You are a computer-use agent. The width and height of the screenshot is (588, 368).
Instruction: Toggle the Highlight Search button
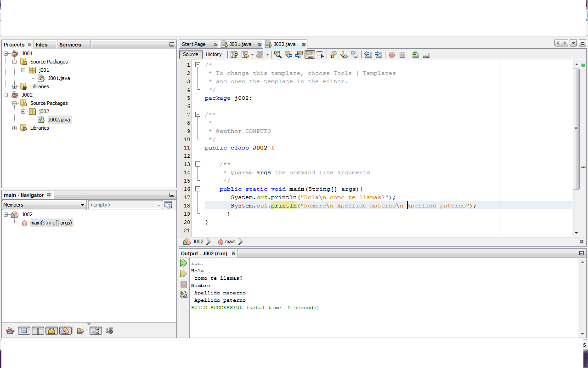click(309, 54)
